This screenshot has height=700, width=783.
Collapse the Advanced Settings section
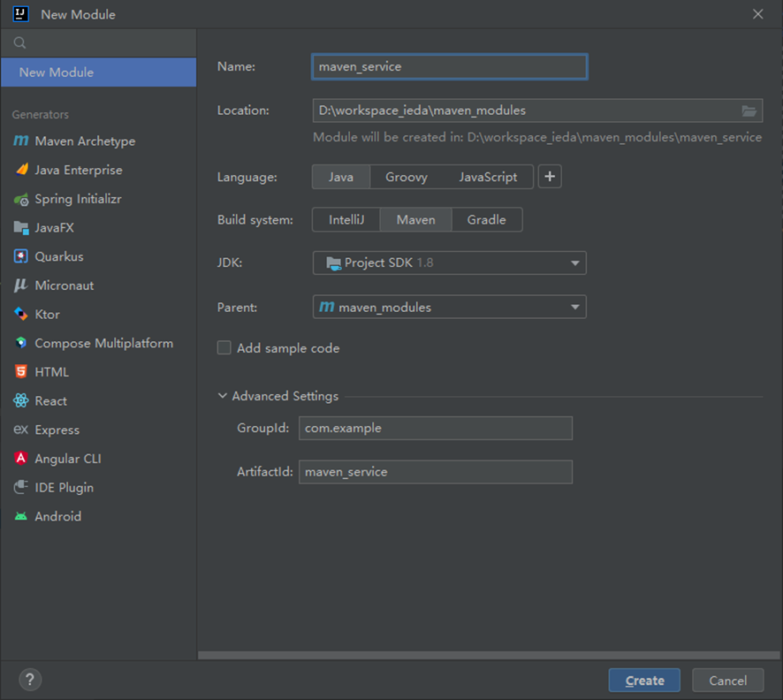coord(222,396)
